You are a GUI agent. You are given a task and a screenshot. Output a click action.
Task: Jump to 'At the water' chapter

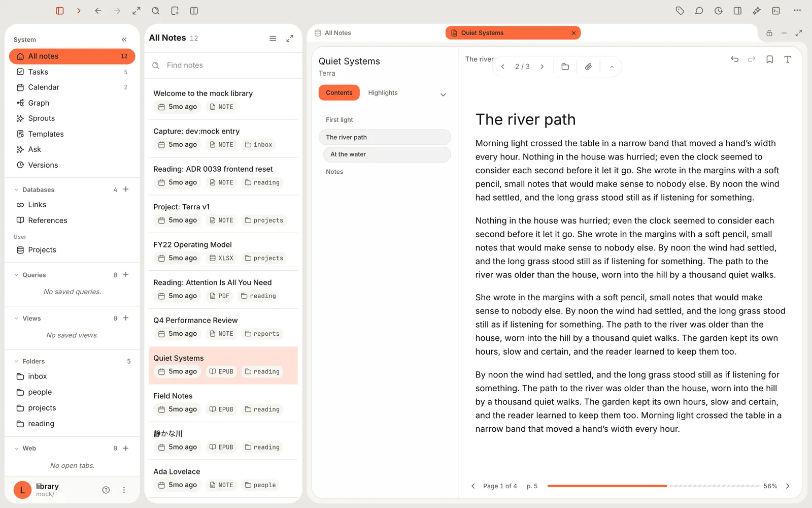[387, 154]
